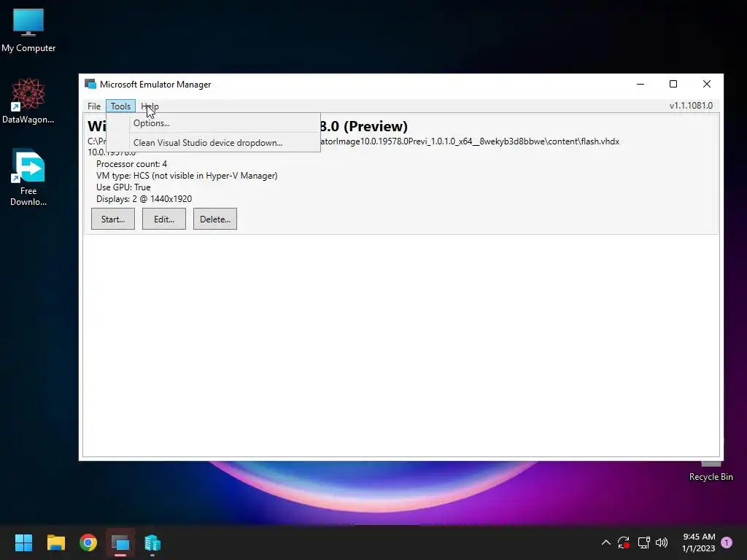Image resolution: width=747 pixels, height=560 pixels.
Task: Click the Delete... button
Action: click(215, 219)
